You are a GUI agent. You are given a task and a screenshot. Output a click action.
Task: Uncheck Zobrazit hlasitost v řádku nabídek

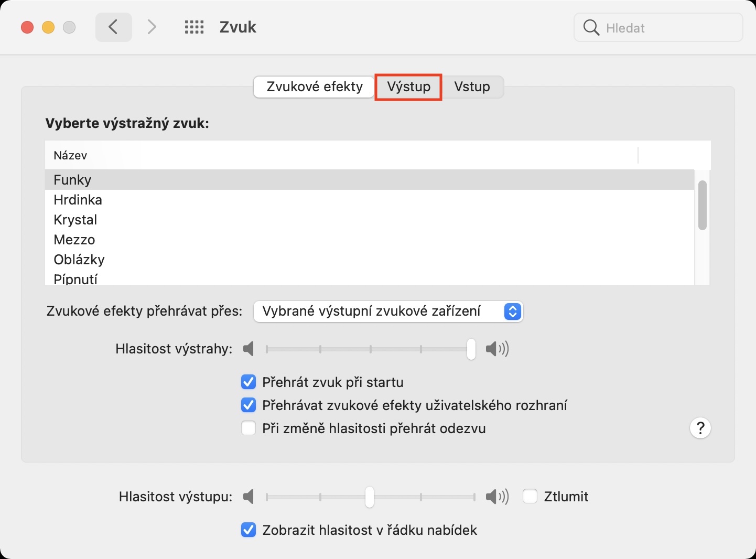249,530
